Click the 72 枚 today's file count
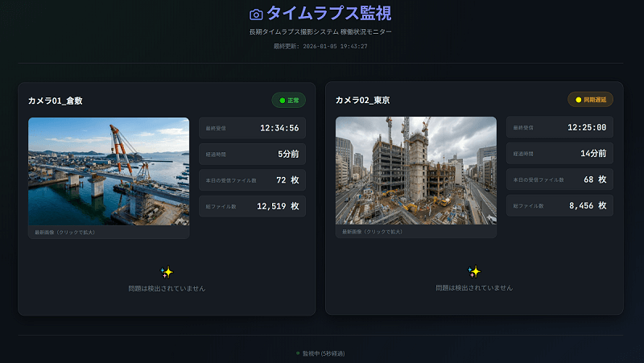644x363 pixels. tap(287, 179)
